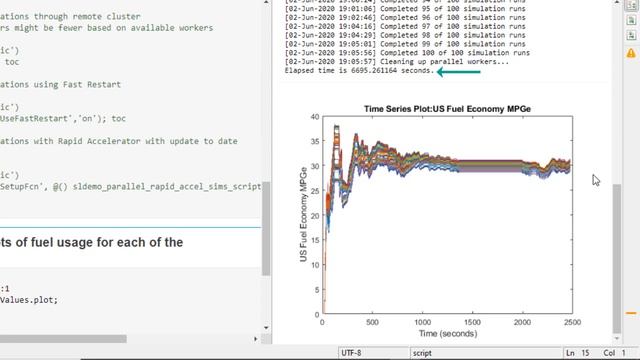Click the UTF-8 encoding status field
This screenshot has width=640, height=360.
pos(373,353)
